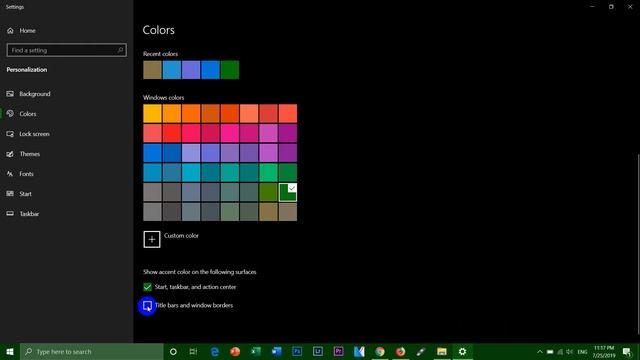Screen dimensions: 640x360
Task: Pick the tan swatch in Recent colors
Action: 152,70
